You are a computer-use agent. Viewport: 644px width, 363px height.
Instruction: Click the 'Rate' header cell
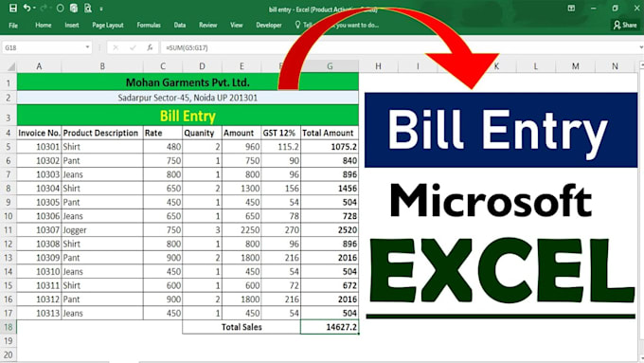[163, 133]
